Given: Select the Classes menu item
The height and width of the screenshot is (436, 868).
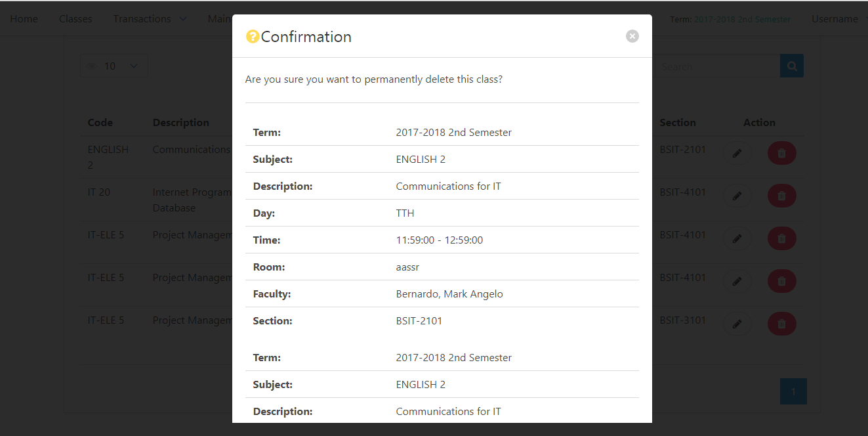Looking at the screenshot, I should [75, 18].
